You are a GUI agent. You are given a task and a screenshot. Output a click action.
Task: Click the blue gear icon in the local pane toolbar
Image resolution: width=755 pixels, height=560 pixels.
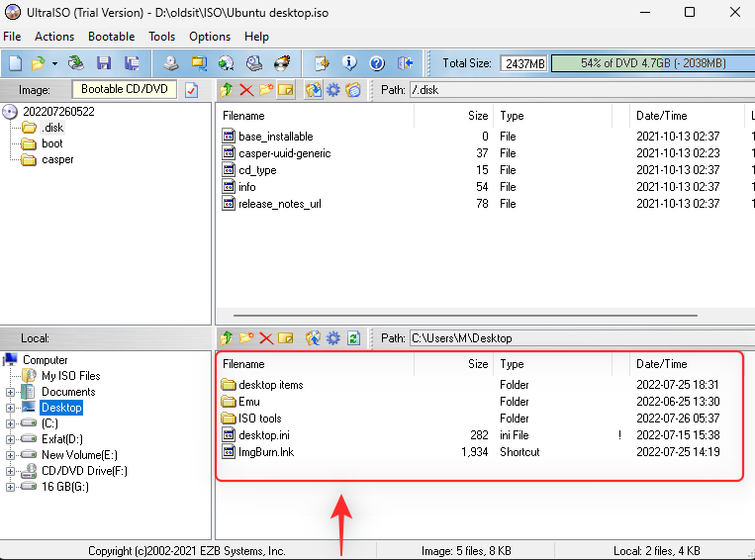(333, 338)
